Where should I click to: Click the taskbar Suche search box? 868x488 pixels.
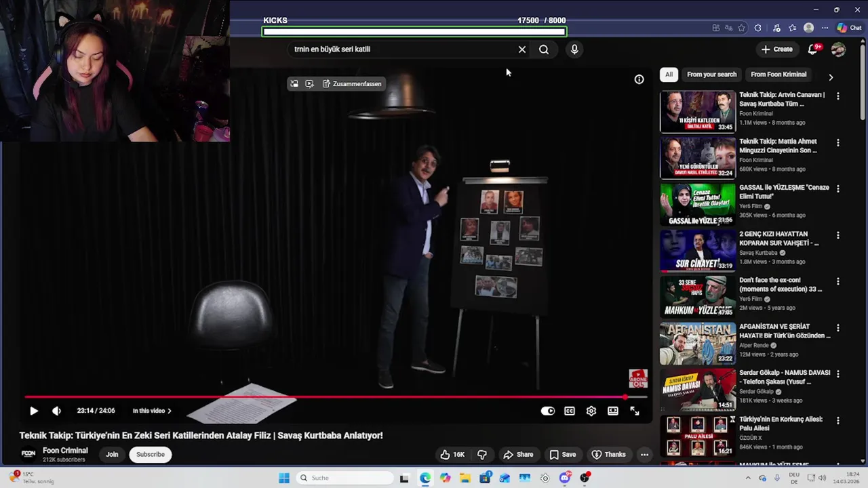tap(344, 478)
